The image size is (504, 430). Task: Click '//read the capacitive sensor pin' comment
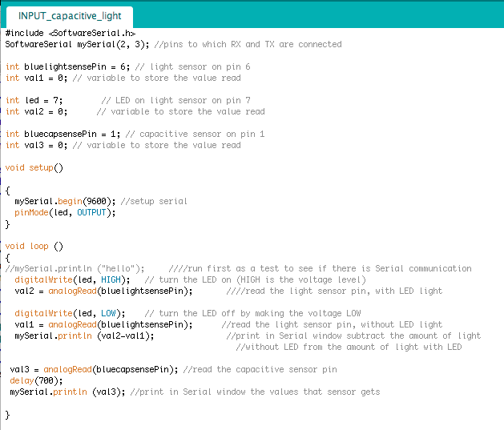[260, 370]
